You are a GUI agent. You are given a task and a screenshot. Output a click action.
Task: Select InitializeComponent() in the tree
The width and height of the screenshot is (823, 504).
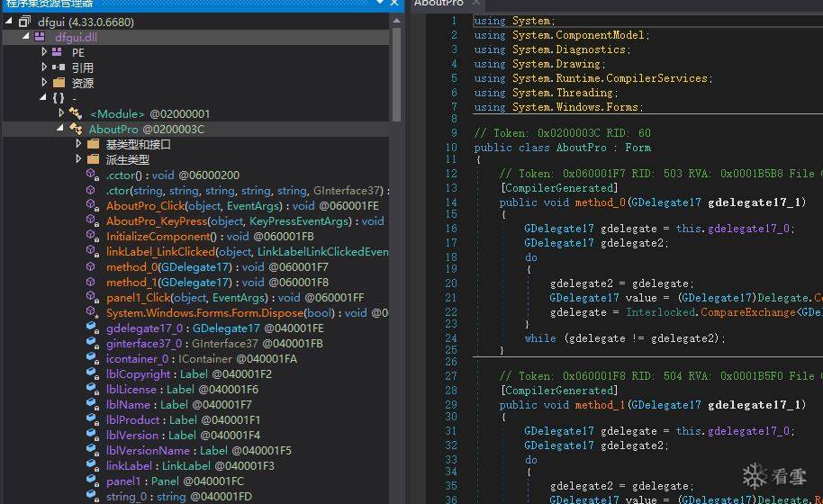[210, 236]
